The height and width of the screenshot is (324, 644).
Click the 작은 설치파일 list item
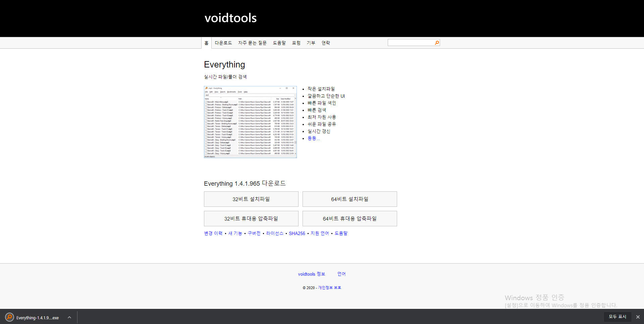pos(321,89)
